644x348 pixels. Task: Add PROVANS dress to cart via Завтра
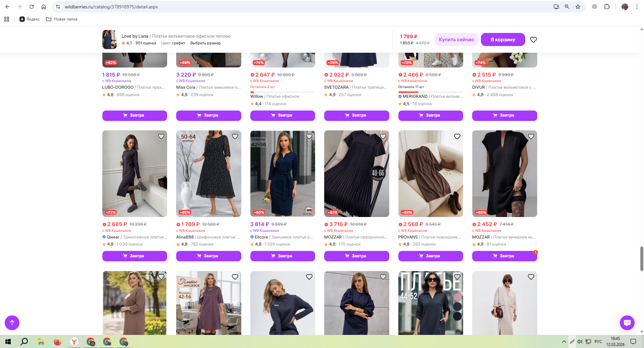[431, 256]
